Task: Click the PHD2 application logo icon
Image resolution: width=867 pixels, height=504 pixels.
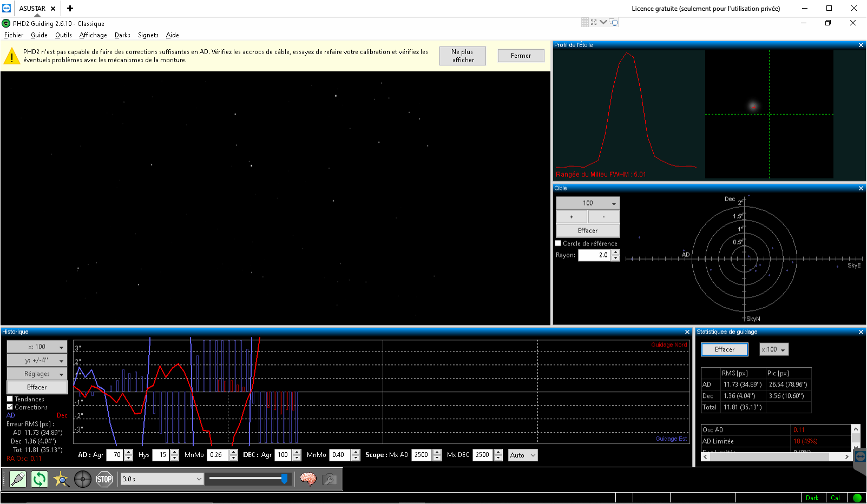Action: (6, 23)
